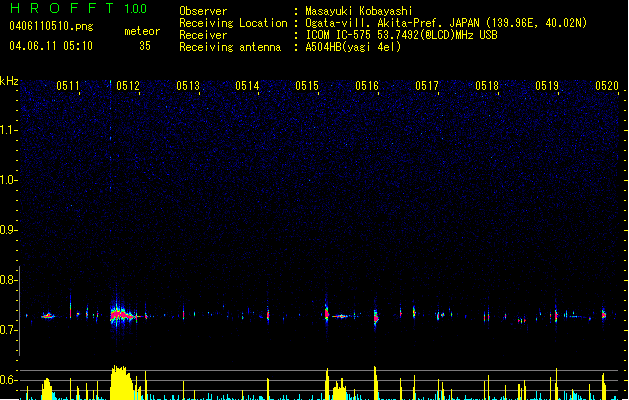Click the Receiving antenna label

[x=230, y=47]
